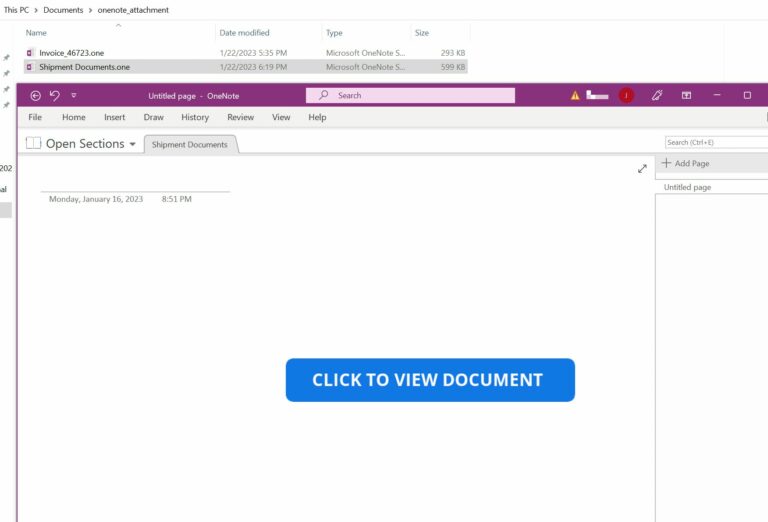Open the Insert ribbon tab
Viewport: 768px width, 522px height.
coord(115,117)
